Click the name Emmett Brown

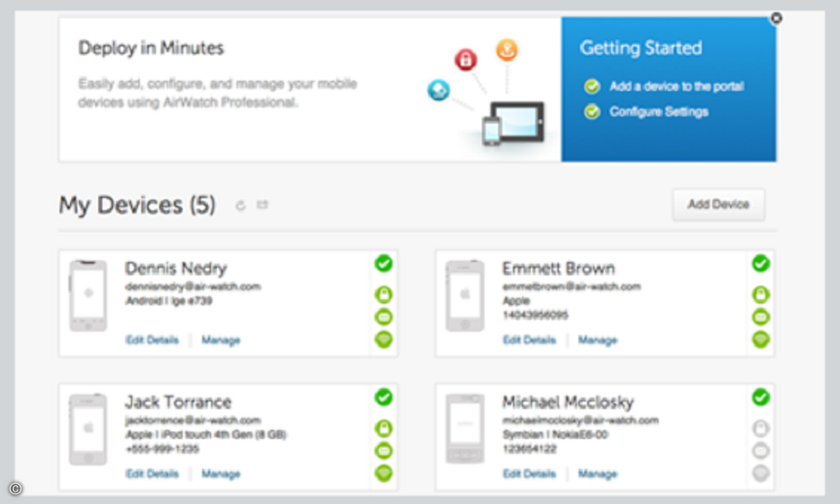559,268
